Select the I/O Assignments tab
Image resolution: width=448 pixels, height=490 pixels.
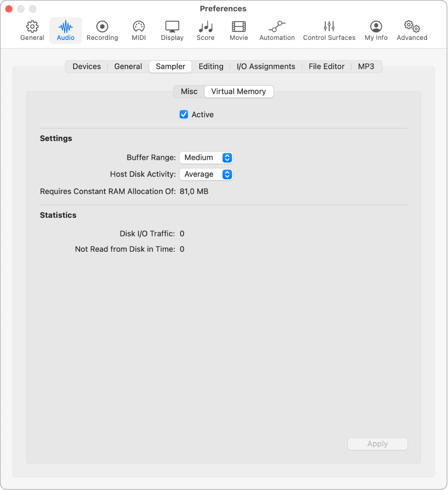(x=266, y=67)
